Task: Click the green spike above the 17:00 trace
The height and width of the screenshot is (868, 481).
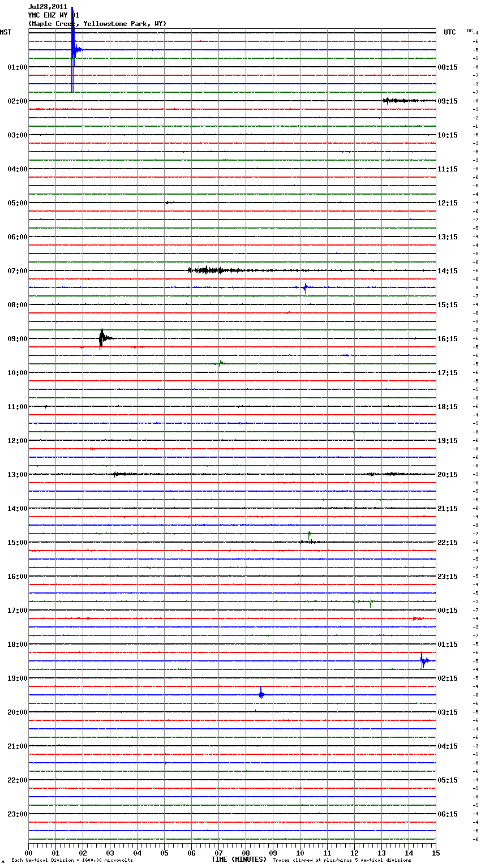Action: (x=371, y=602)
